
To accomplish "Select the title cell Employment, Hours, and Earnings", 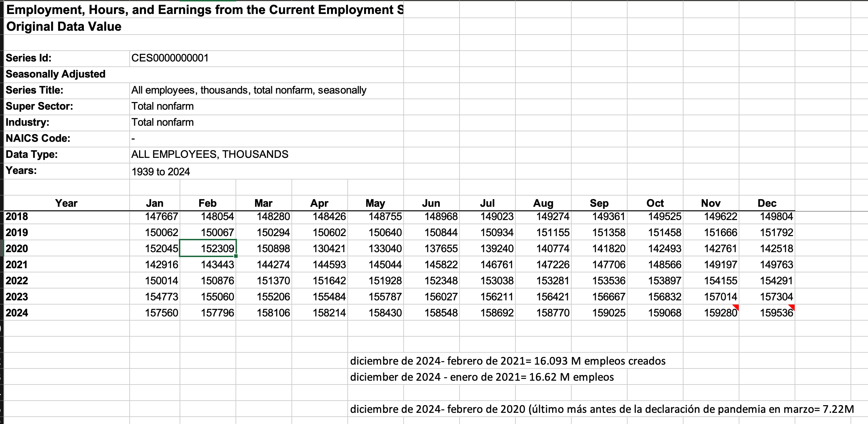I will click(204, 10).
